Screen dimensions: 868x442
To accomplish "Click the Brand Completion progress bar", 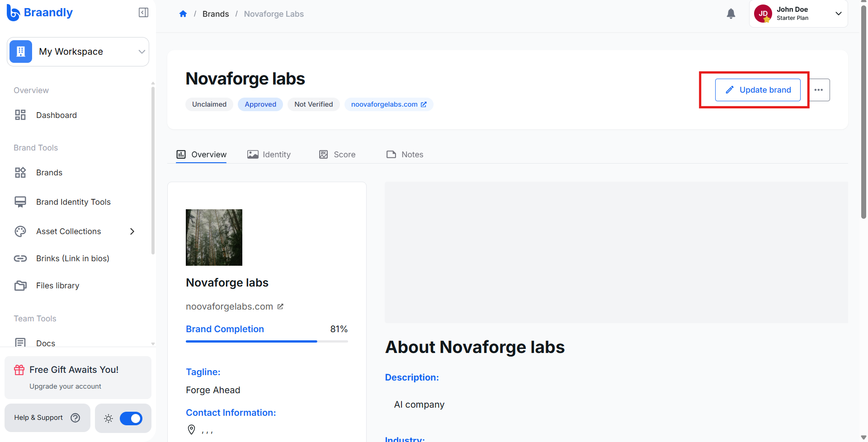I will 267,341.
